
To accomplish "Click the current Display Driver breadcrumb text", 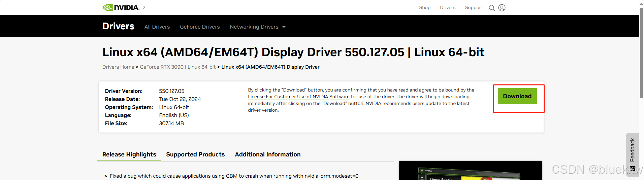I will tap(270, 67).
